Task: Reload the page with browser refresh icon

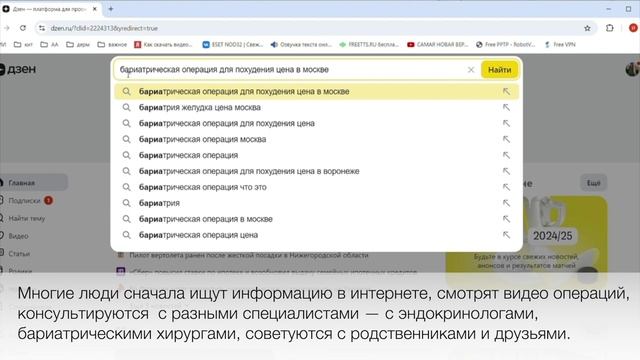Action: 23,28
